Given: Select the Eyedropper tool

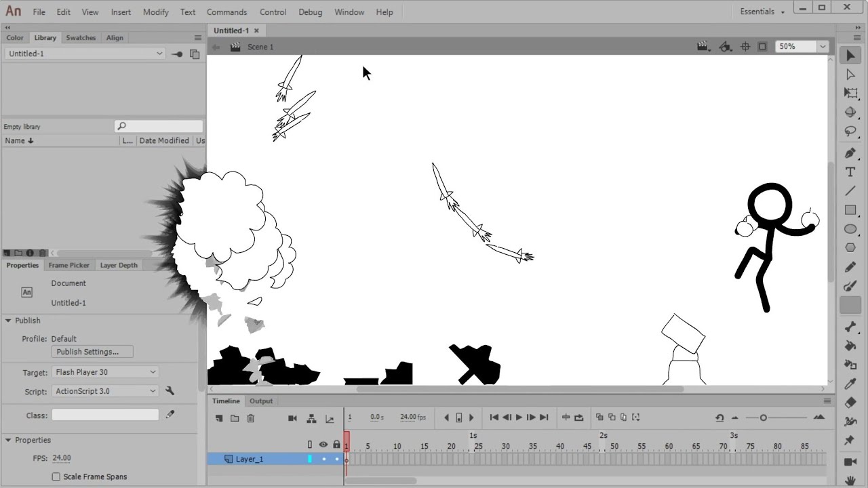Looking at the screenshot, I should (x=850, y=384).
